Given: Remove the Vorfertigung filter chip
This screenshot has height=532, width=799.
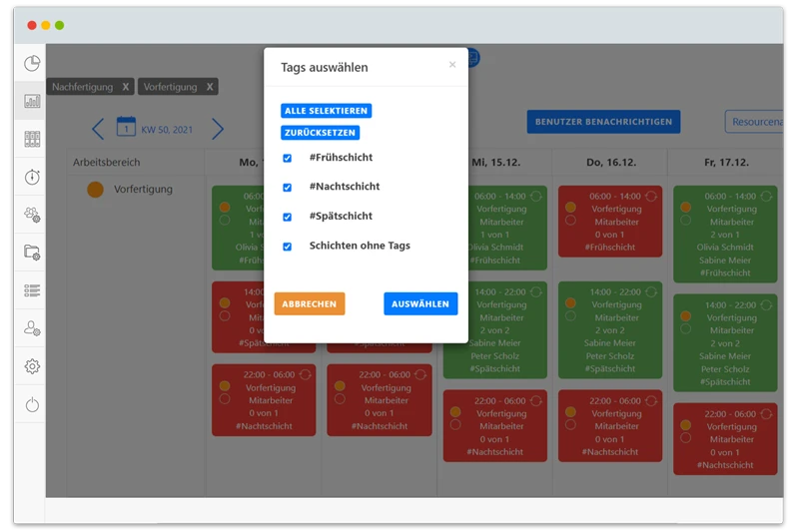Looking at the screenshot, I should tap(210, 87).
